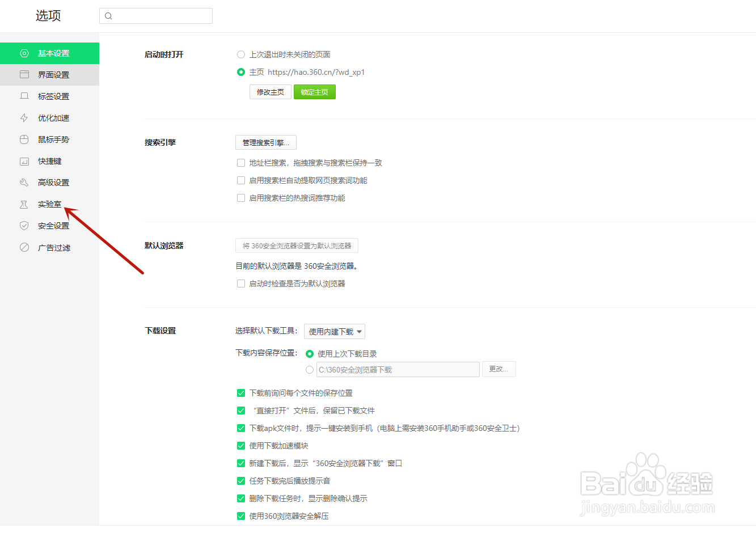Click the search magnifier icon

pos(108,16)
